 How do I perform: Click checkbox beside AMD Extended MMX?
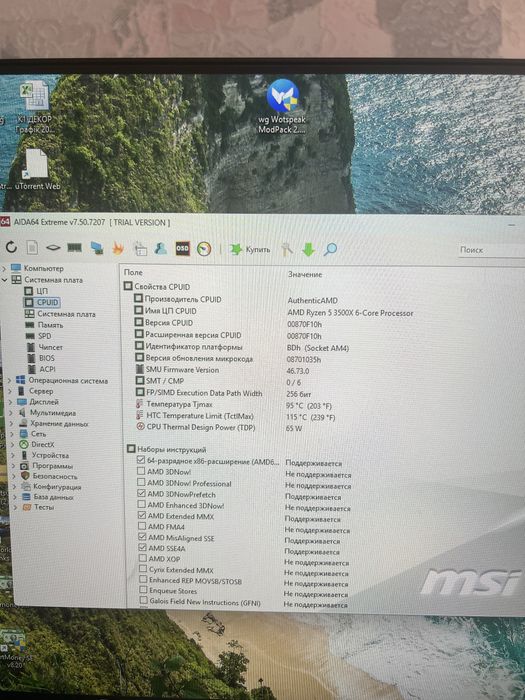coord(142,516)
